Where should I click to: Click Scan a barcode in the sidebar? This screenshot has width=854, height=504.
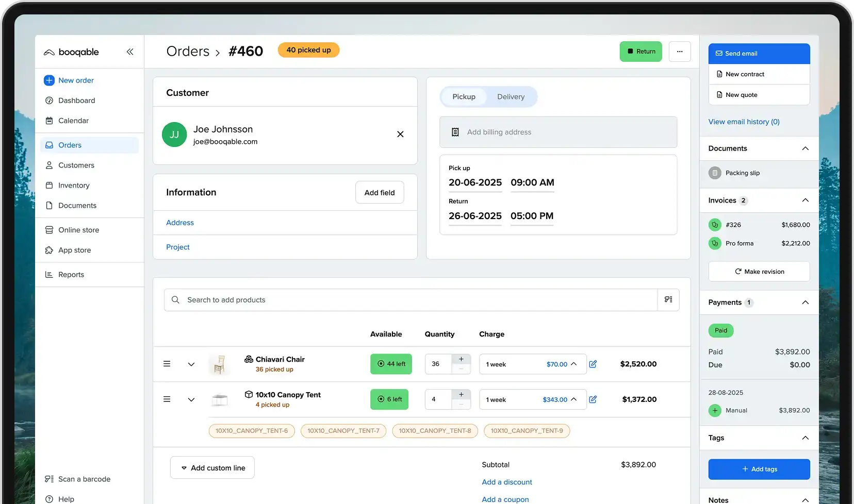point(84,479)
